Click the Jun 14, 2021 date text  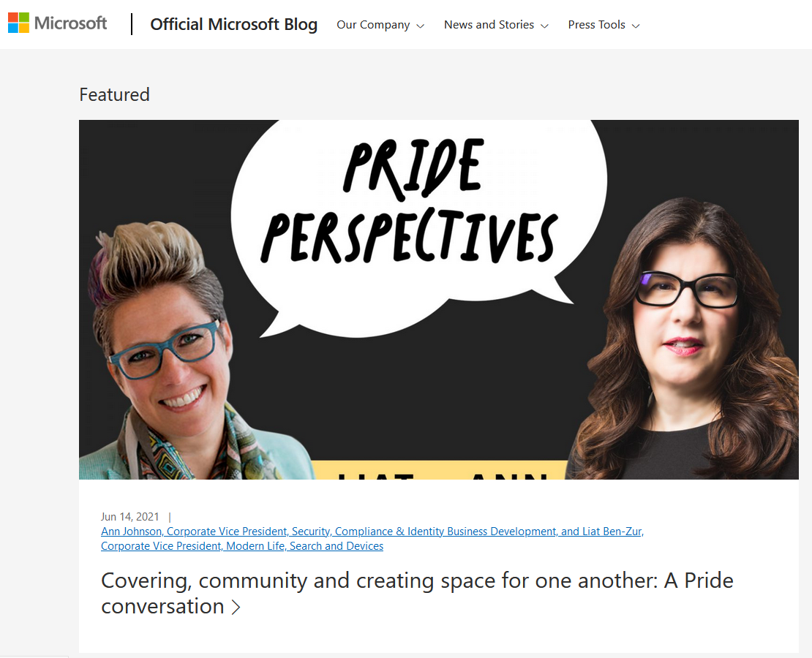pyautogui.click(x=129, y=517)
